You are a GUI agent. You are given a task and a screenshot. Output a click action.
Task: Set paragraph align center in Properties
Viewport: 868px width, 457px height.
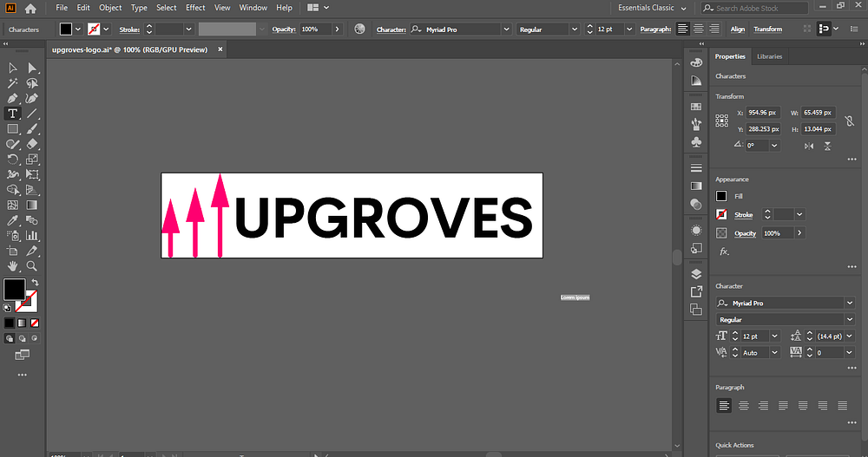click(x=744, y=406)
